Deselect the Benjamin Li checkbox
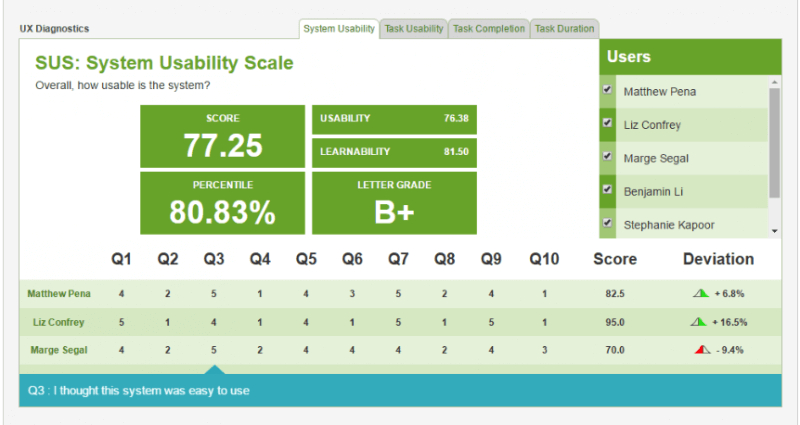The height and width of the screenshot is (425, 800). click(x=607, y=189)
